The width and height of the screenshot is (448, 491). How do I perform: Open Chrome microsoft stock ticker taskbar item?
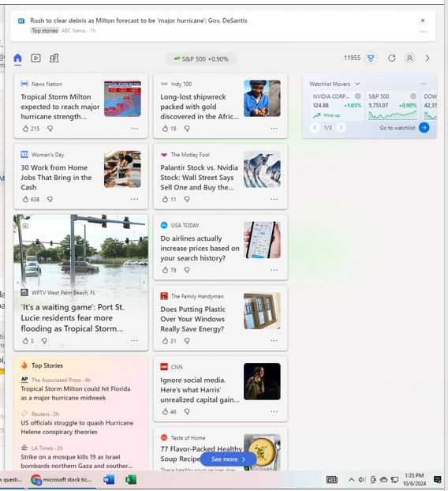click(62, 480)
